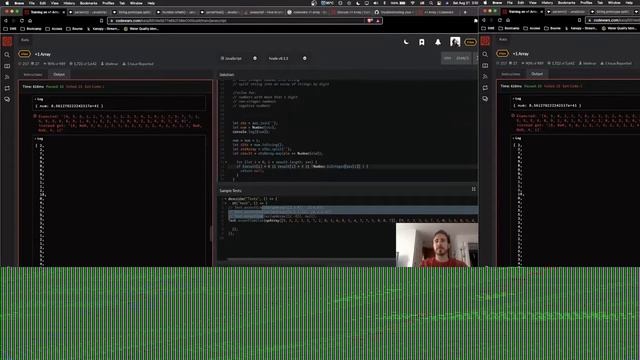Reload the page in left Brave window
Image resolution: width=640 pixels, height=360 pixels.
pos(22,20)
